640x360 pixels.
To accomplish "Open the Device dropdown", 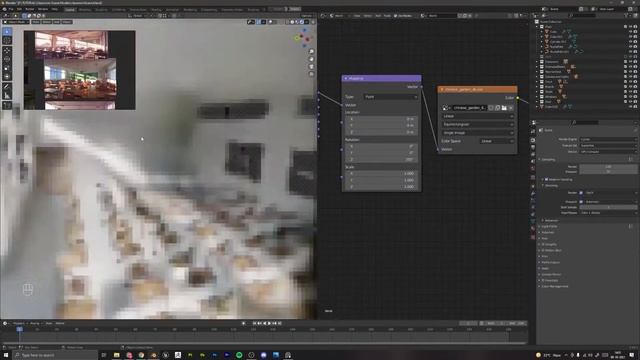I will 608,151.
